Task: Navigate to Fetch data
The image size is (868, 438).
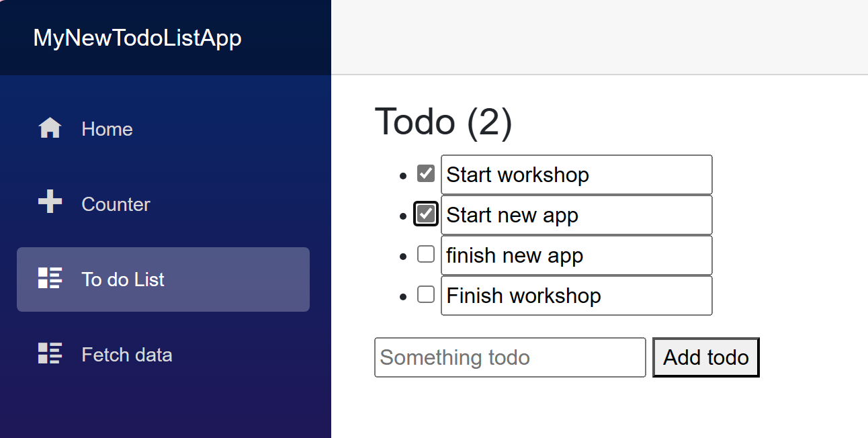Action: (127, 355)
